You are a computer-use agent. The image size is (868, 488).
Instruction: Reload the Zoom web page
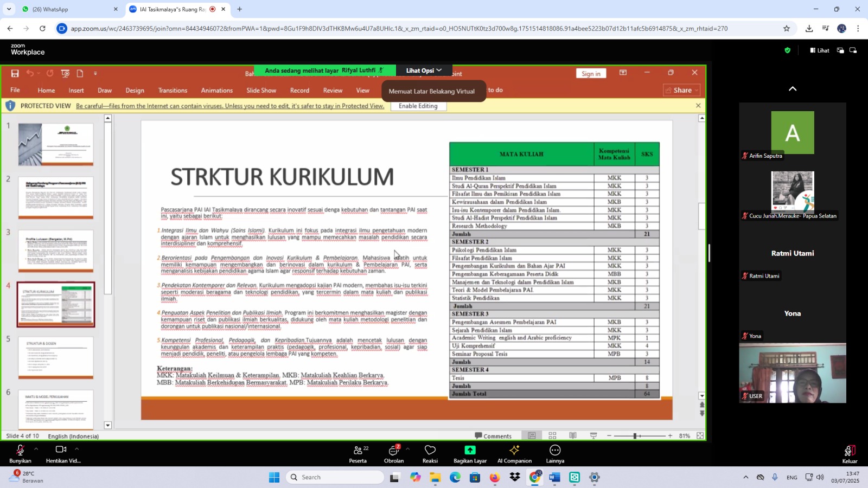[42, 29]
